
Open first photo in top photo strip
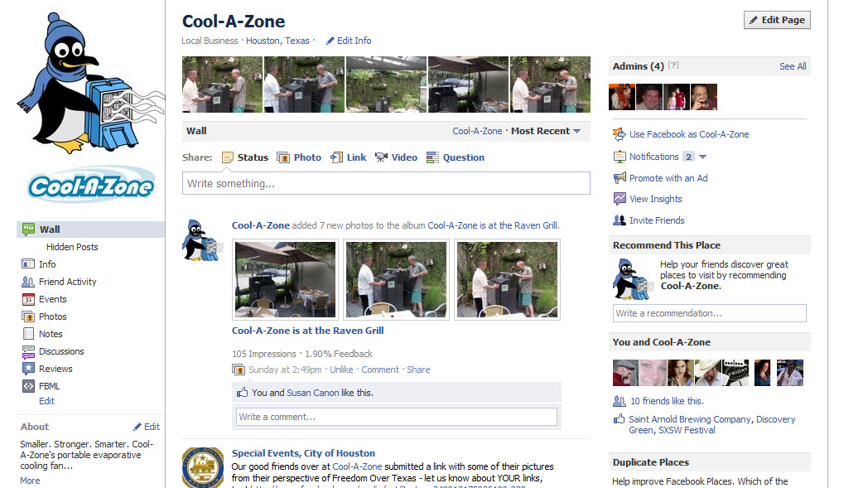tap(222, 85)
